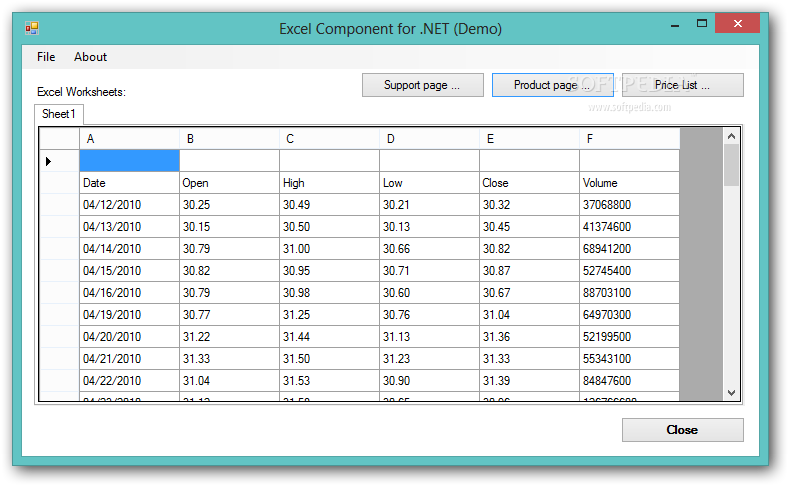
Task: Select the Close cell in column E
Action: (x=529, y=183)
